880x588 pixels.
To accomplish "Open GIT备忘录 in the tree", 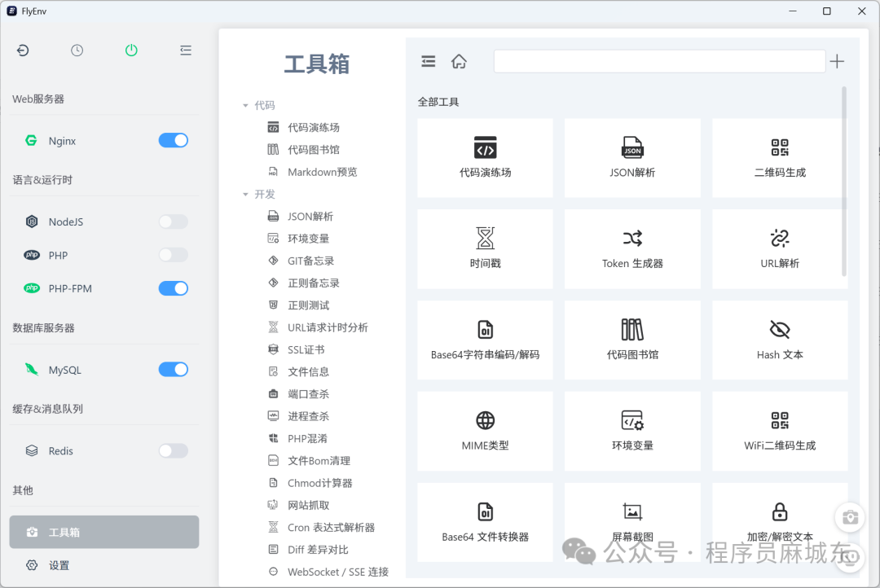I will pos(311,261).
